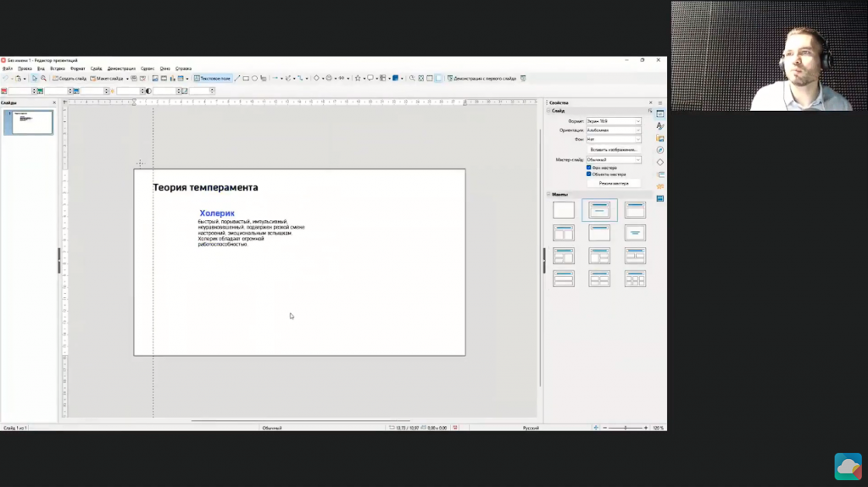This screenshot has width=868, height=487.
Task: Click the Undo arrow icon
Action: pos(6,79)
